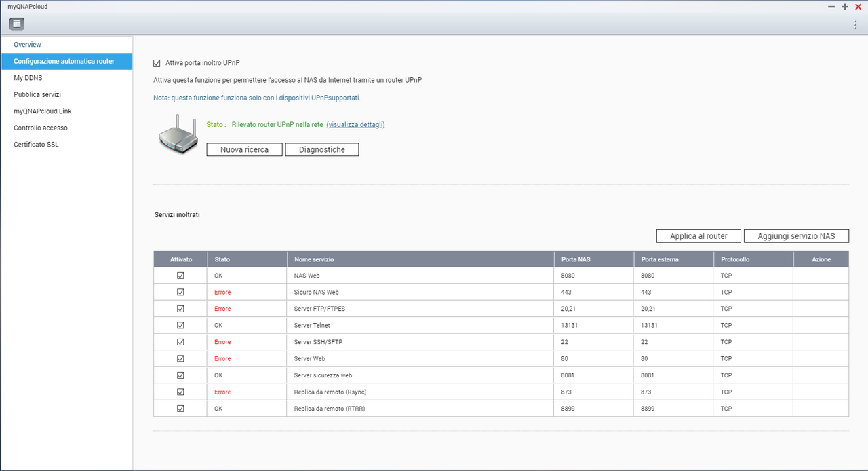The image size is (868, 471).
Task: Uncheck the Replica da remoto (RTRR) checkbox
Action: pyautogui.click(x=180, y=409)
